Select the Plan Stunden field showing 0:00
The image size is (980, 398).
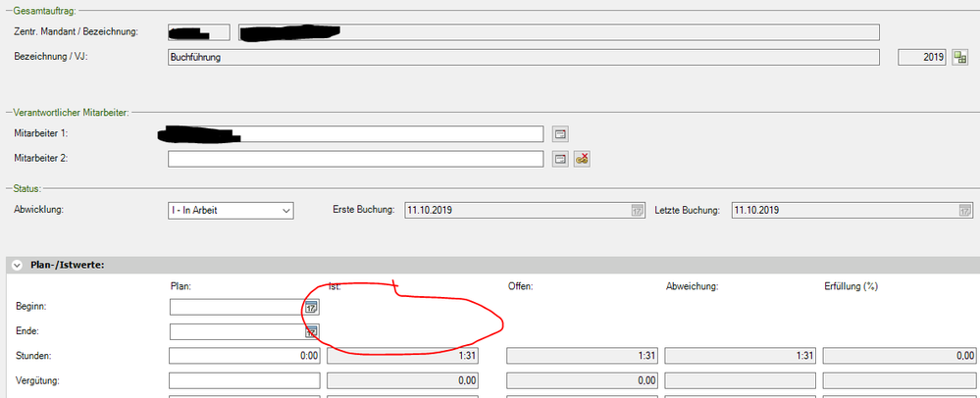point(245,356)
